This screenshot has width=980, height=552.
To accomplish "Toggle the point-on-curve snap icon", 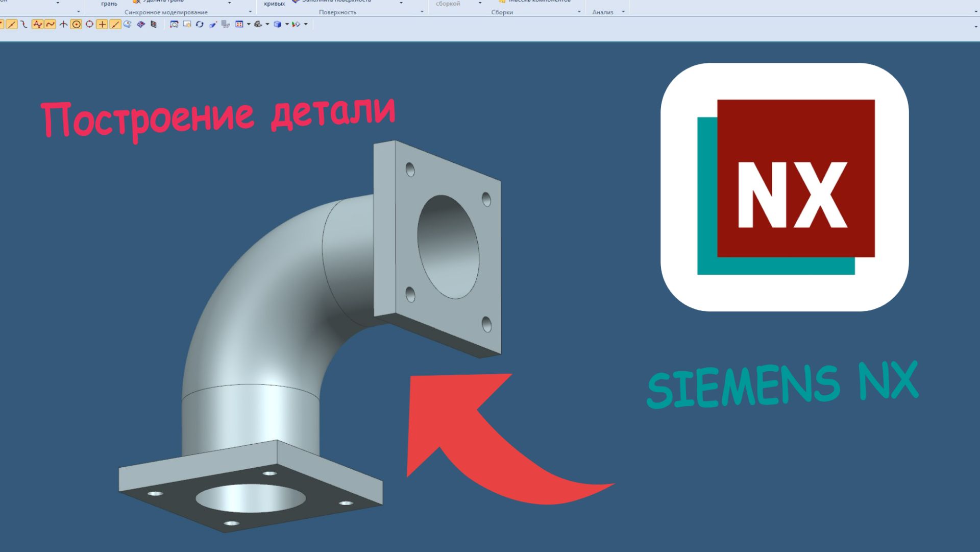I will (115, 24).
